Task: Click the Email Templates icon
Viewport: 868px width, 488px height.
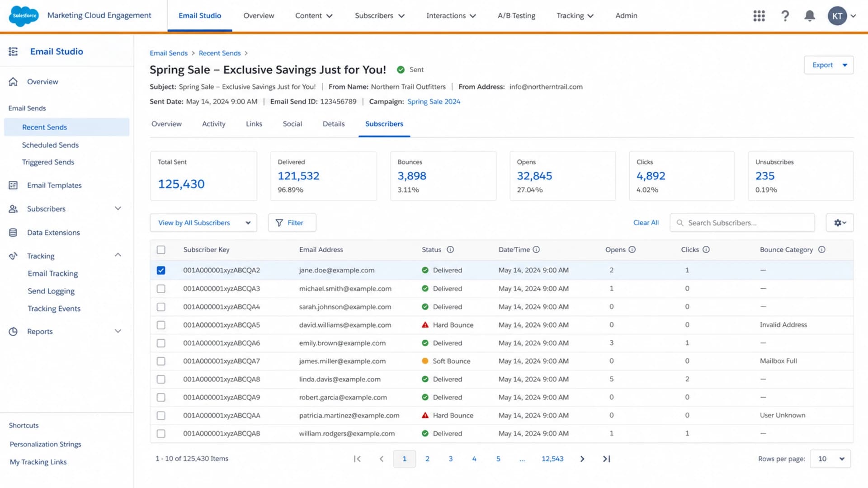Action: pyautogui.click(x=13, y=185)
